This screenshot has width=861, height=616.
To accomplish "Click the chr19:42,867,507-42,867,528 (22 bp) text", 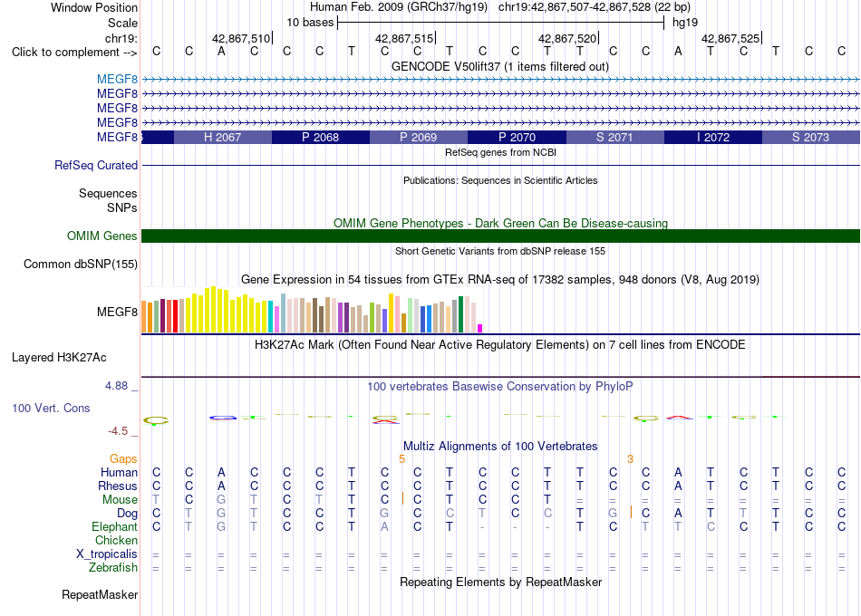I will tap(595, 7).
